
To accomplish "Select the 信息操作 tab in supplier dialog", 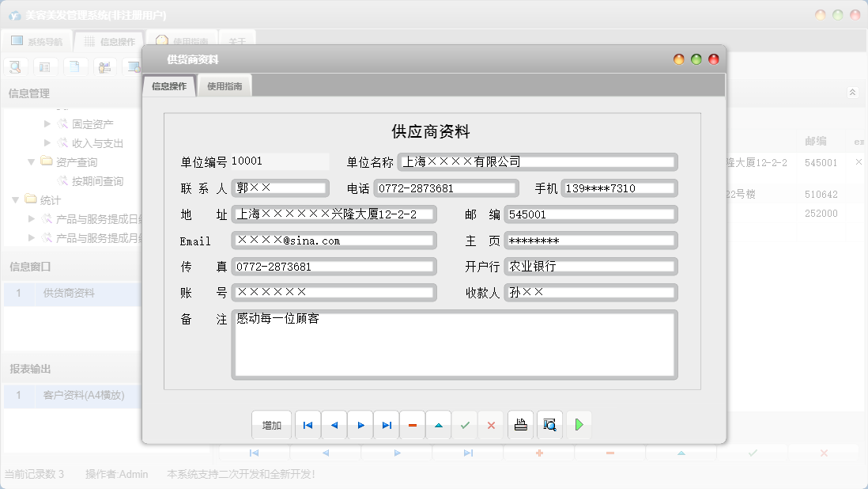I will tap(169, 86).
